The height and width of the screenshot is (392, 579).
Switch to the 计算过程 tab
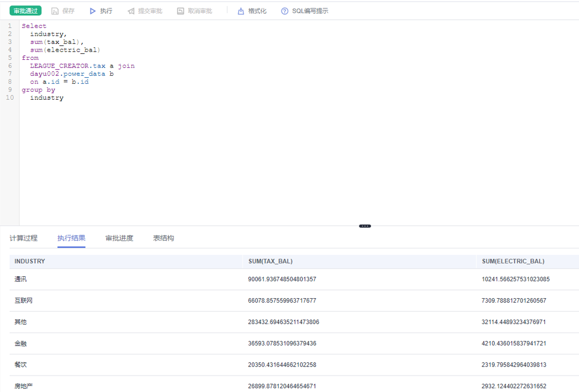(23, 238)
